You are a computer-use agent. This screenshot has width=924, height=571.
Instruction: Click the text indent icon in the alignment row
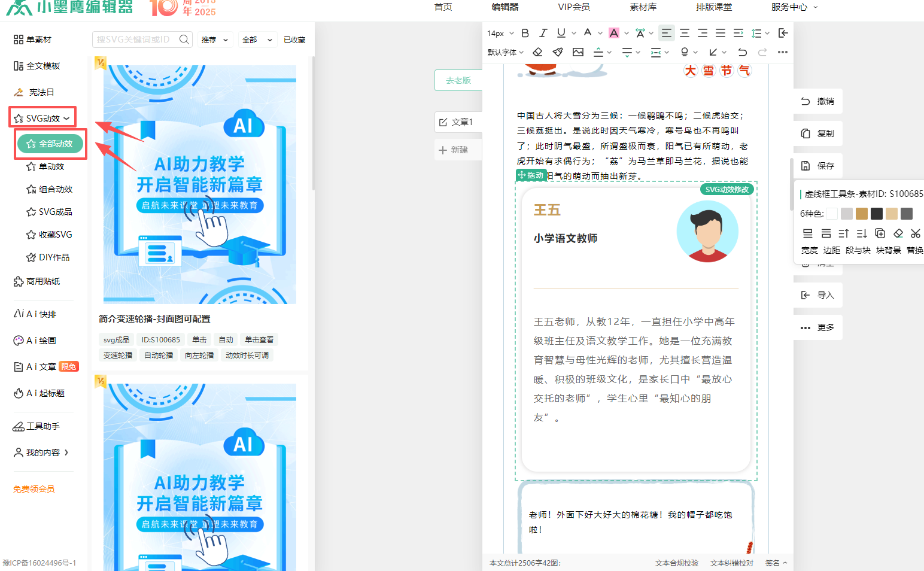(x=738, y=33)
